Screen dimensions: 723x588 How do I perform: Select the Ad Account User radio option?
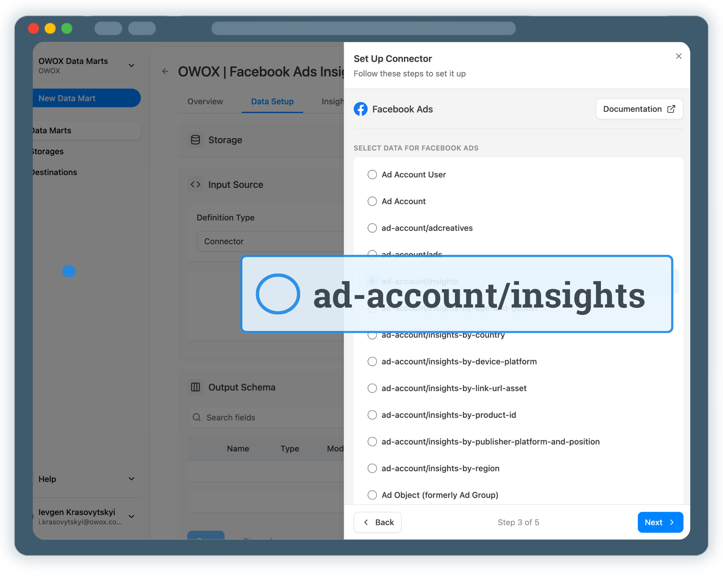click(x=372, y=175)
